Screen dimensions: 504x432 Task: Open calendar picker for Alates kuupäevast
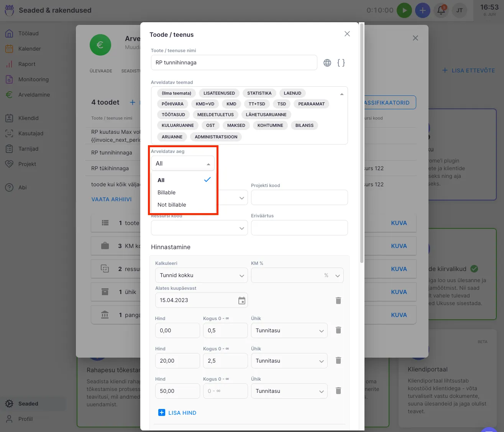pos(241,301)
